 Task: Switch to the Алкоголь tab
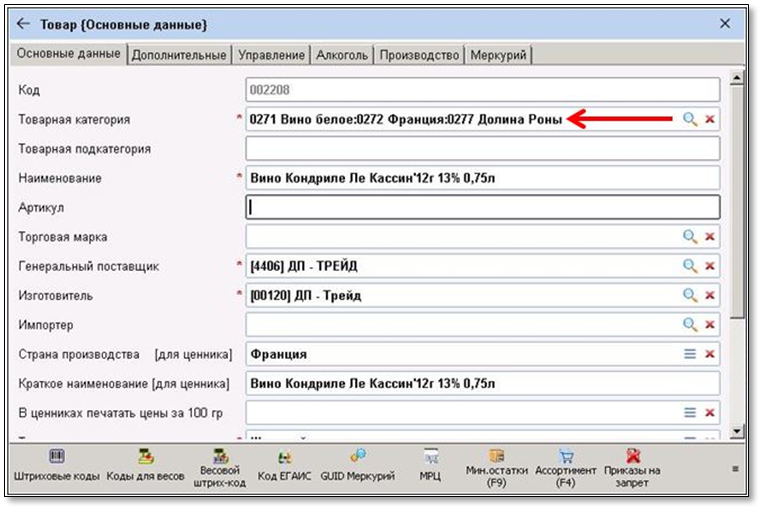pos(342,55)
